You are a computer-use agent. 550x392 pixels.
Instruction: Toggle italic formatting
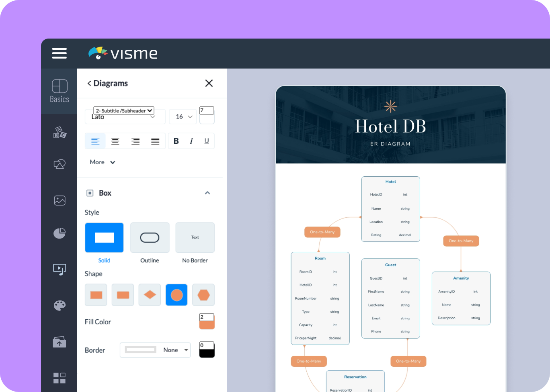pos(191,141)
